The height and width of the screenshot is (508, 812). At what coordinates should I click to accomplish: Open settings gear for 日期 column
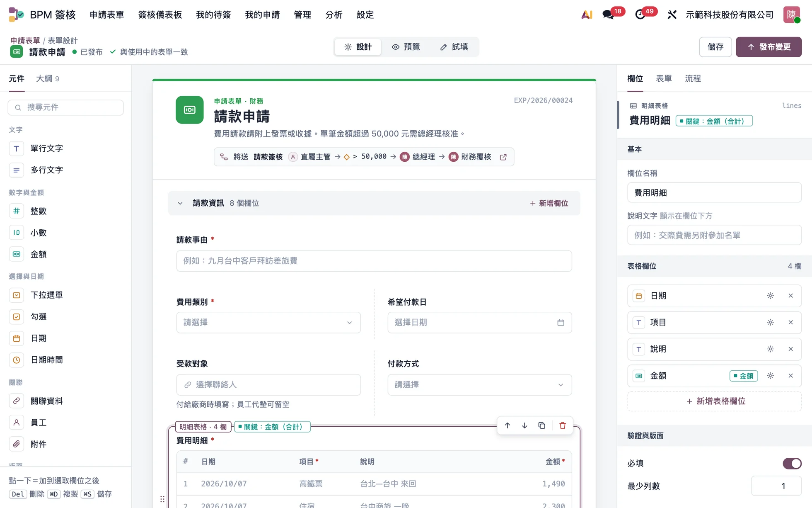(770, 296)
